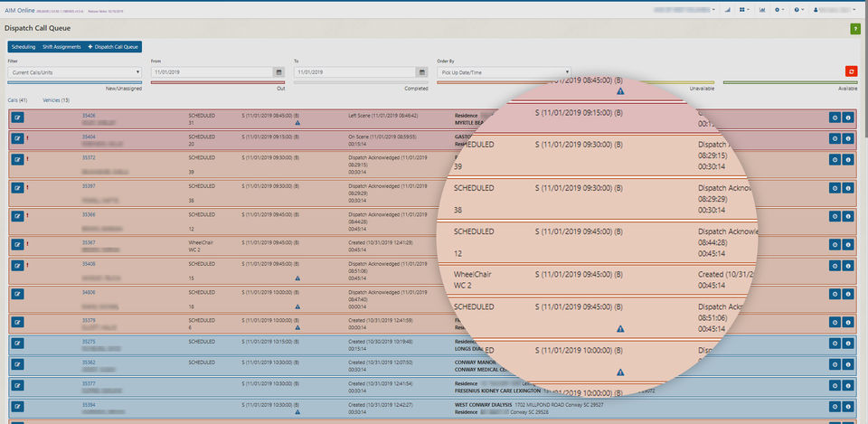The height and width of the screenshot is (424, 868).
Task: Open call number 35367 link
Action: (89, 242)
